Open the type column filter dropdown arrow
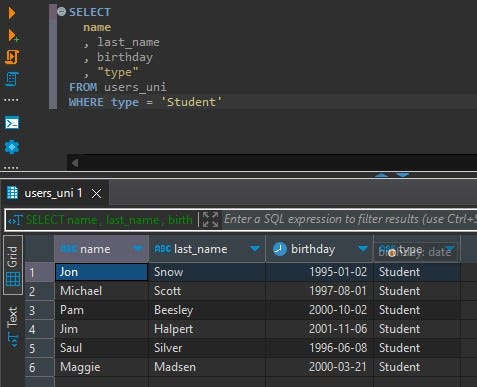The width and height of the screenshot is (477, 387). click(451, 248)
